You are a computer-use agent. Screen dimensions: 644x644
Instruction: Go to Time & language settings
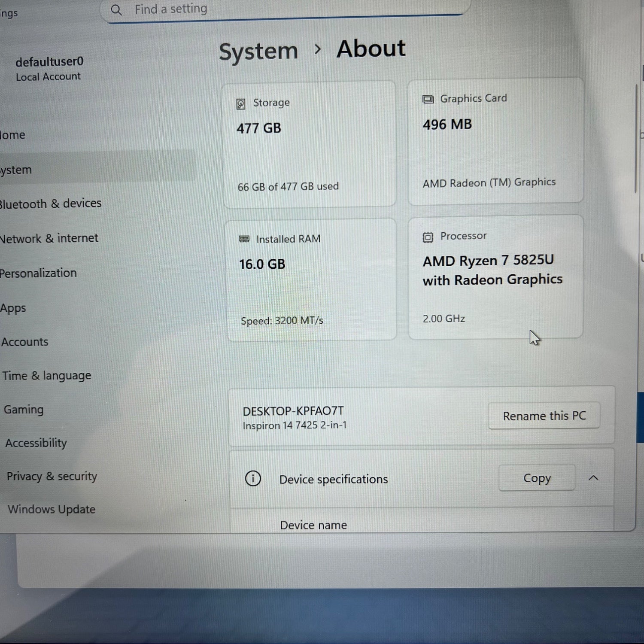tap(47, 376)
